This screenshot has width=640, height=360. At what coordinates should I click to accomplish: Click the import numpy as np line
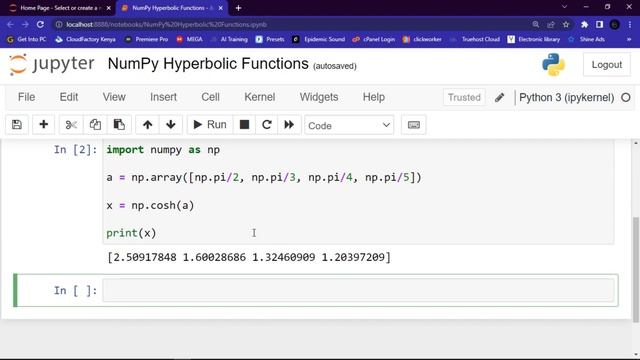pyautogui.click(x=163, y=150)
